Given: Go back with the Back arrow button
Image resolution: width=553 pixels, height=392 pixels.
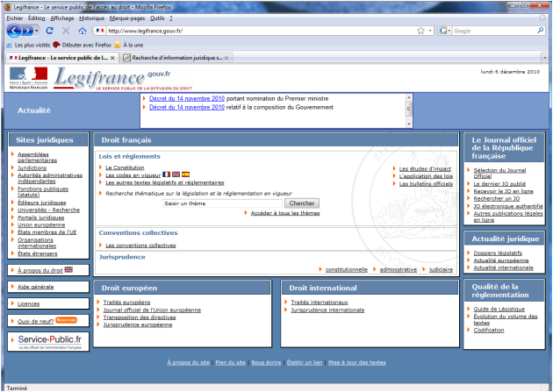Looking at the screenshot, I should click(x=14, y=31).
